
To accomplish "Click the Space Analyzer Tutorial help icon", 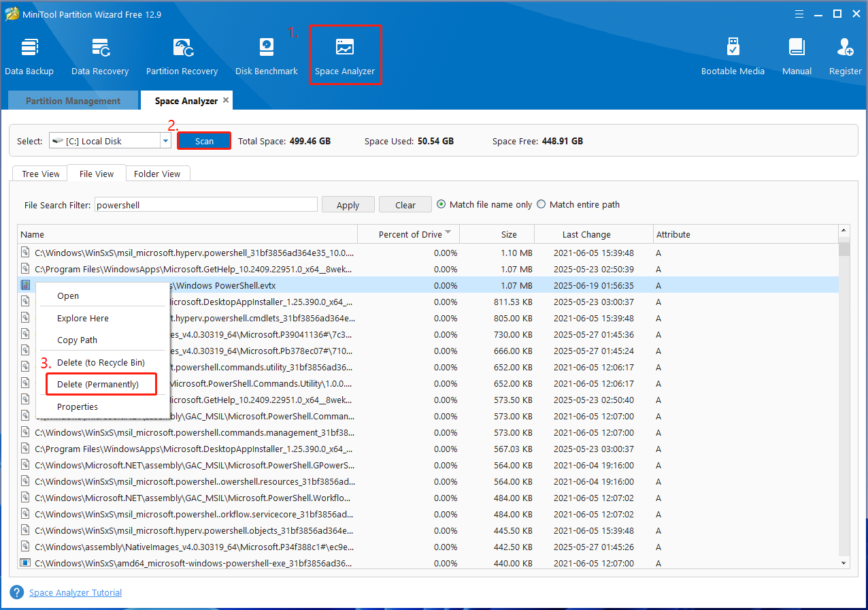I will click(17, 592).
